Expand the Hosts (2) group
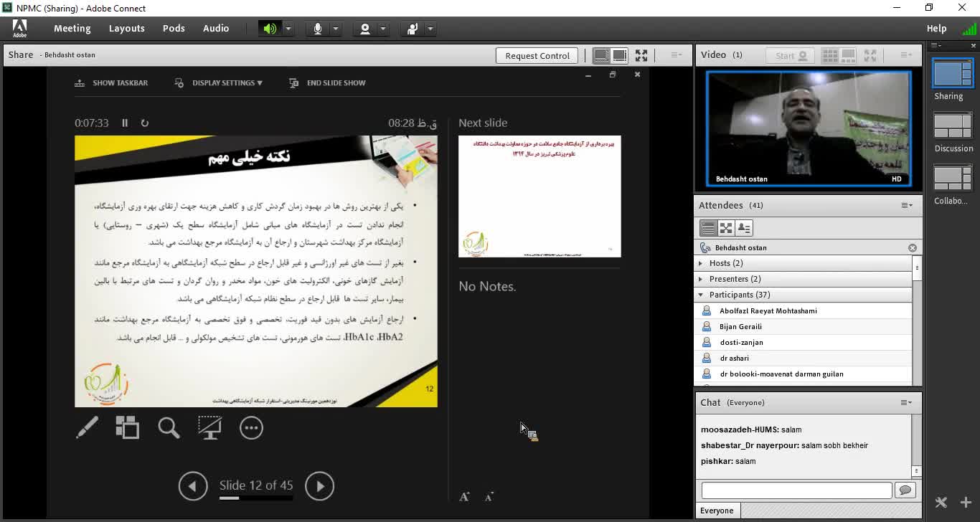 click(x=701, y=263)
